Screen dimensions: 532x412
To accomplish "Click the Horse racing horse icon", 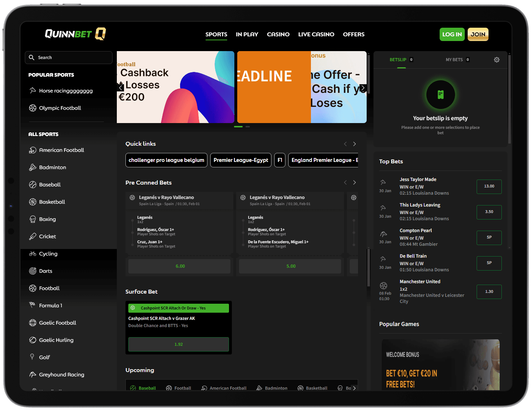I will [x=33, y=91].
